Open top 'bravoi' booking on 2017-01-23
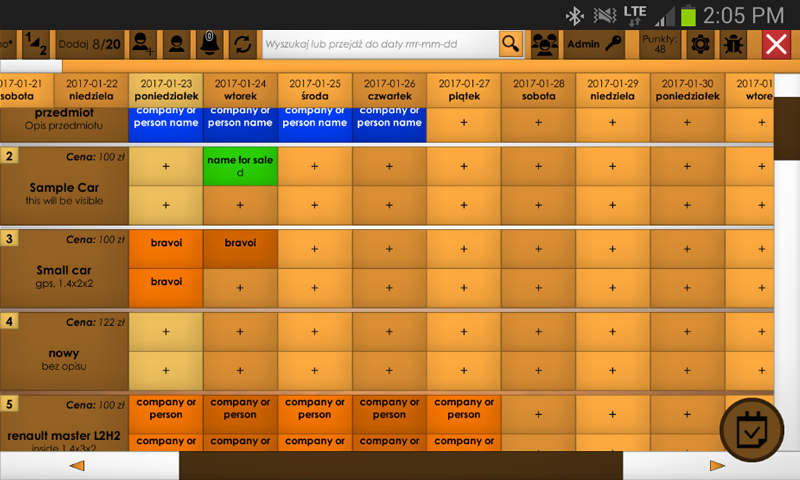The image size is (800, 480). (x=166, y=249)
